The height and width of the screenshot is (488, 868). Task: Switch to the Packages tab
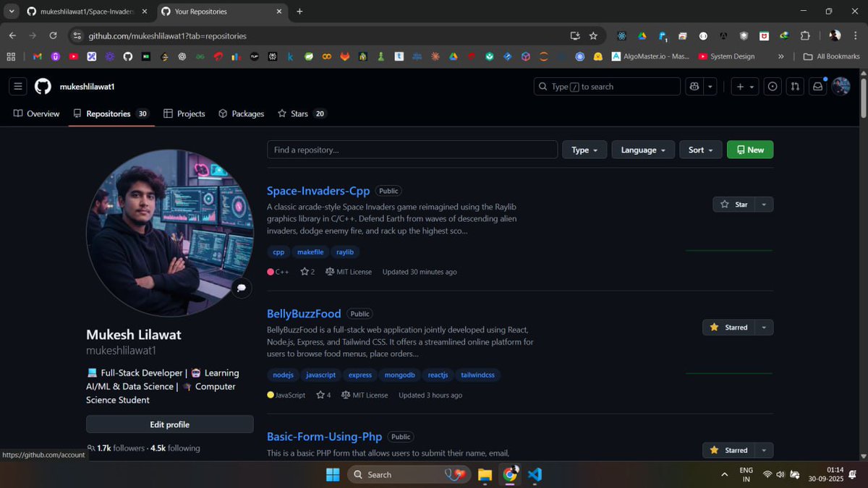[242, 114]
